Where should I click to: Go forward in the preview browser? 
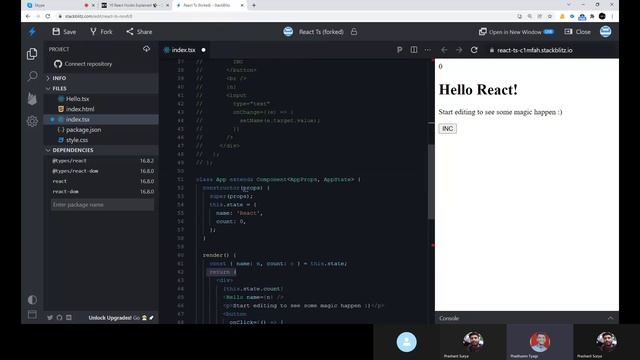459,50
